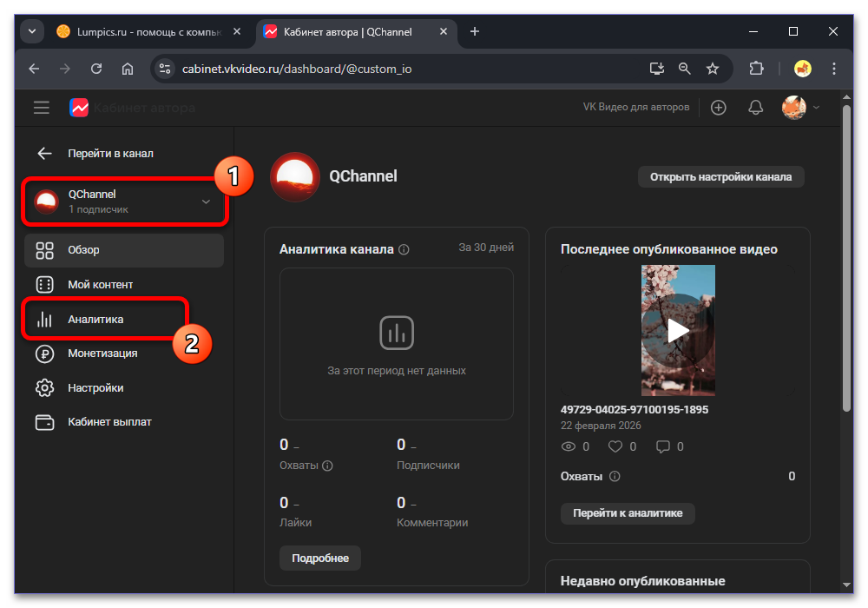Click the Подробнее button
868x608 pixels.
click(x=320, y=558)
